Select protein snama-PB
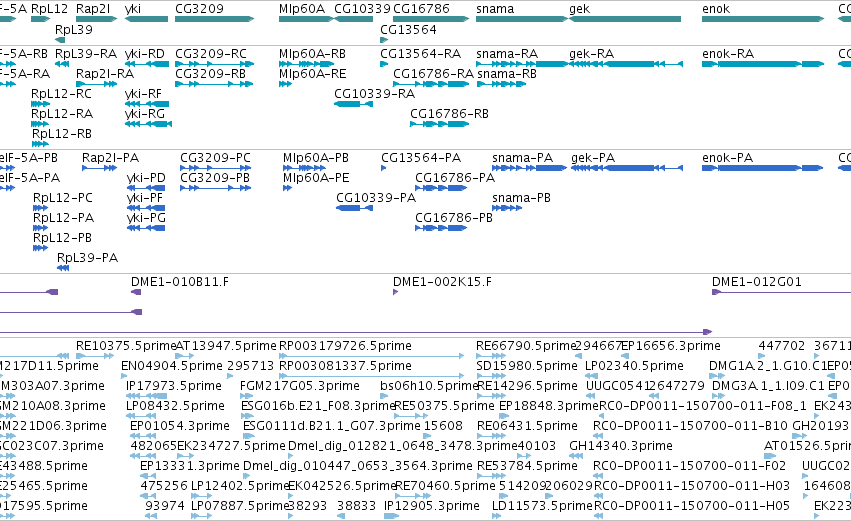Screen dimensions: 851x521 tap(521, 198)
